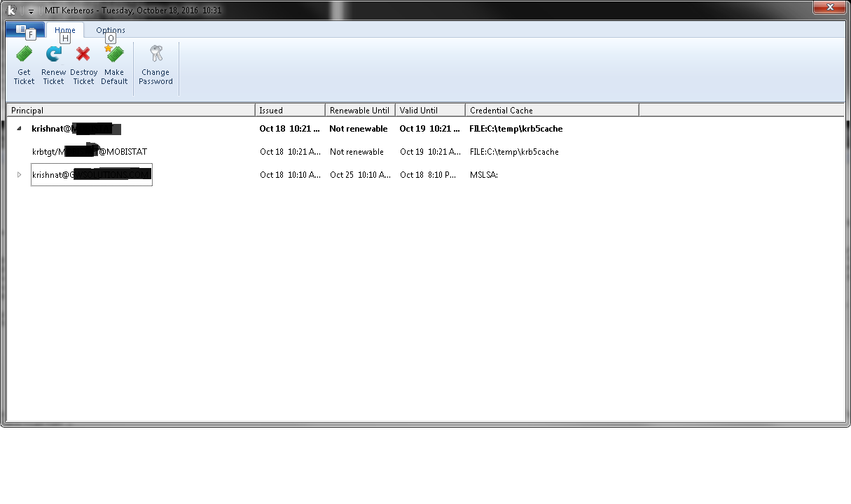Viewport: 851px width, 504px height.
Task: Select the Home ribbon tab
Action: click(65, 30)
